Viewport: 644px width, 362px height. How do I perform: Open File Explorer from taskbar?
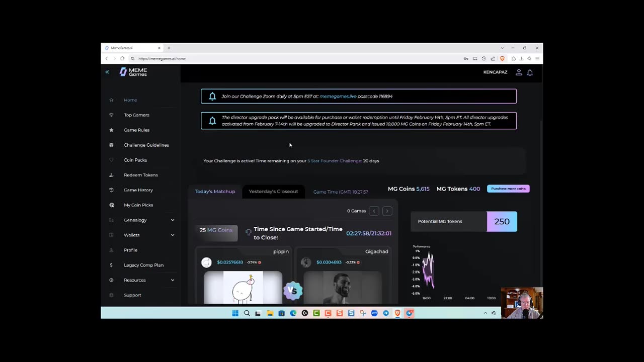pyautogui.click(x=270, y=313)
